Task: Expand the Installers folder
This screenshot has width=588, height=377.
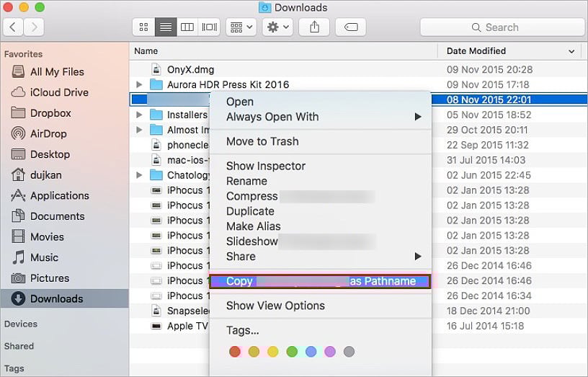Action: (139, 115)
